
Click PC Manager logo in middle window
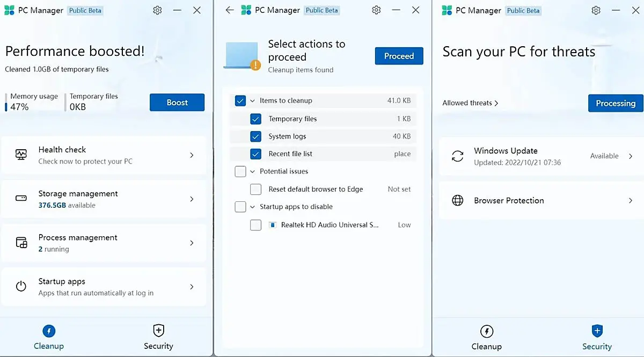pos(246,10)
